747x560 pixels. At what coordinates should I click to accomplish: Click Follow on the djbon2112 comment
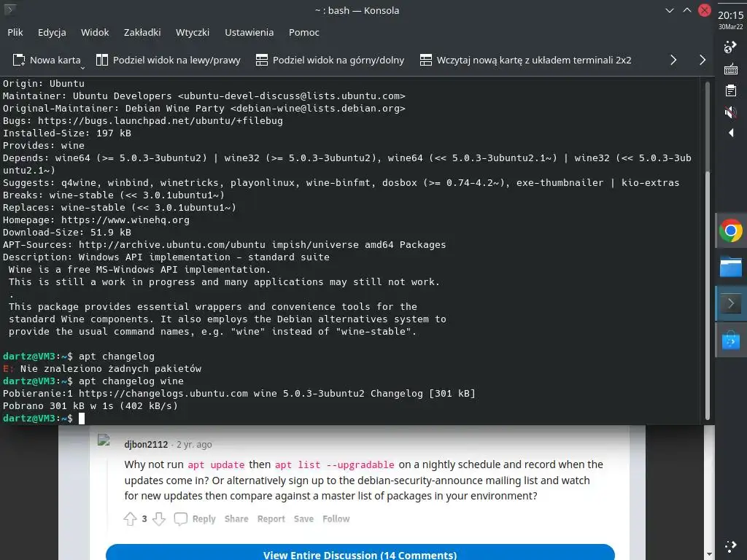tap(336, 519)
